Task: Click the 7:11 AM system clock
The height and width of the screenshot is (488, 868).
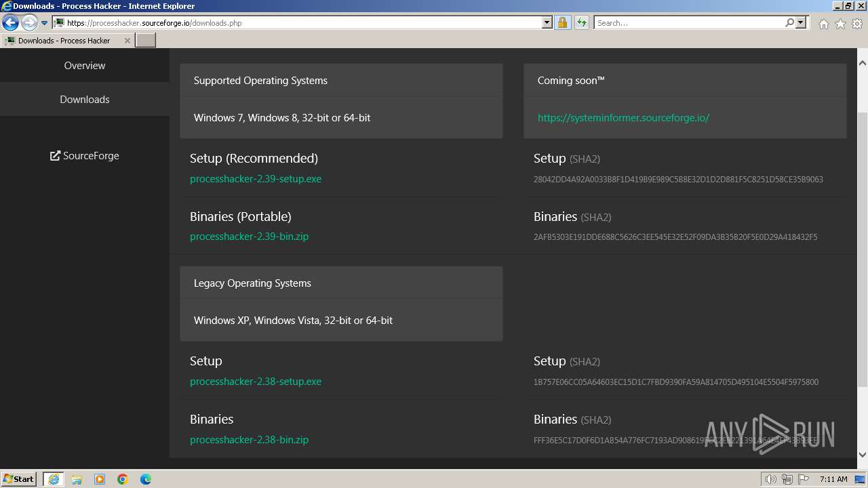Action: [833, 479]
